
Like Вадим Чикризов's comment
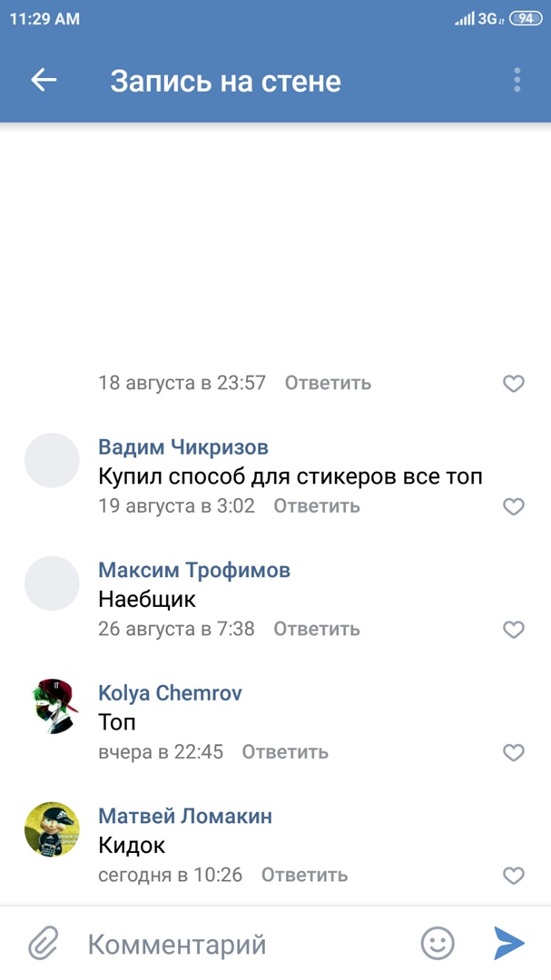[x=514, y=506]
